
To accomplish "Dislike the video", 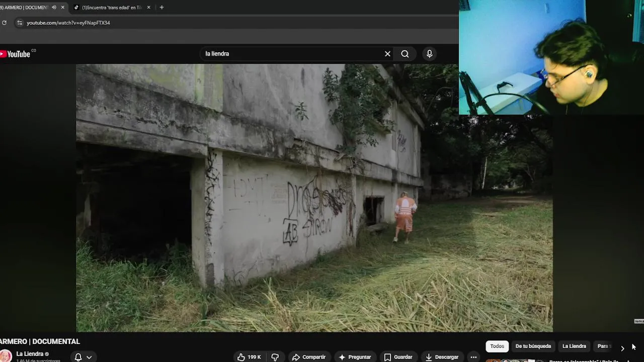I will point(275,357).
